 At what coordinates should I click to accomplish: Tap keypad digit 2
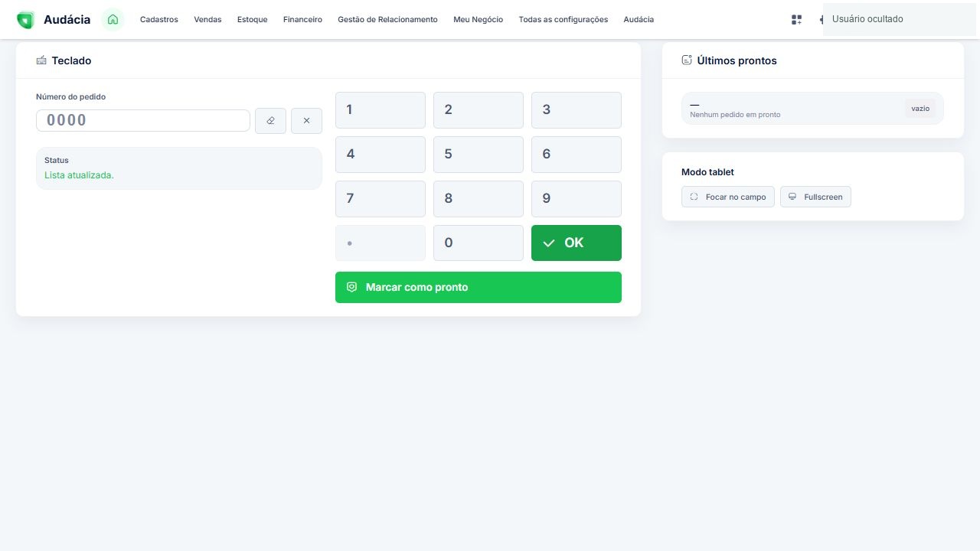click(x=479, y=110)
